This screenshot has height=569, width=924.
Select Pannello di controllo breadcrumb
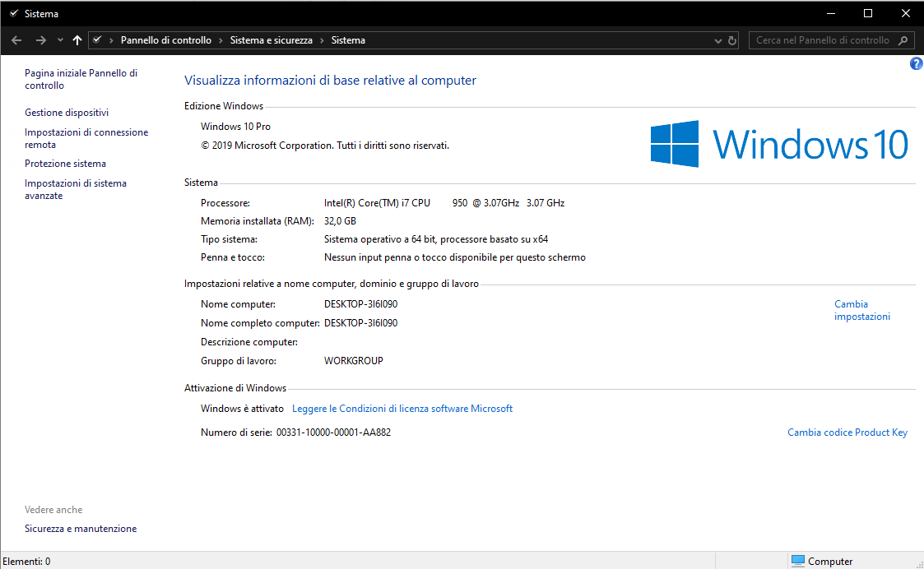click(166, 40)
